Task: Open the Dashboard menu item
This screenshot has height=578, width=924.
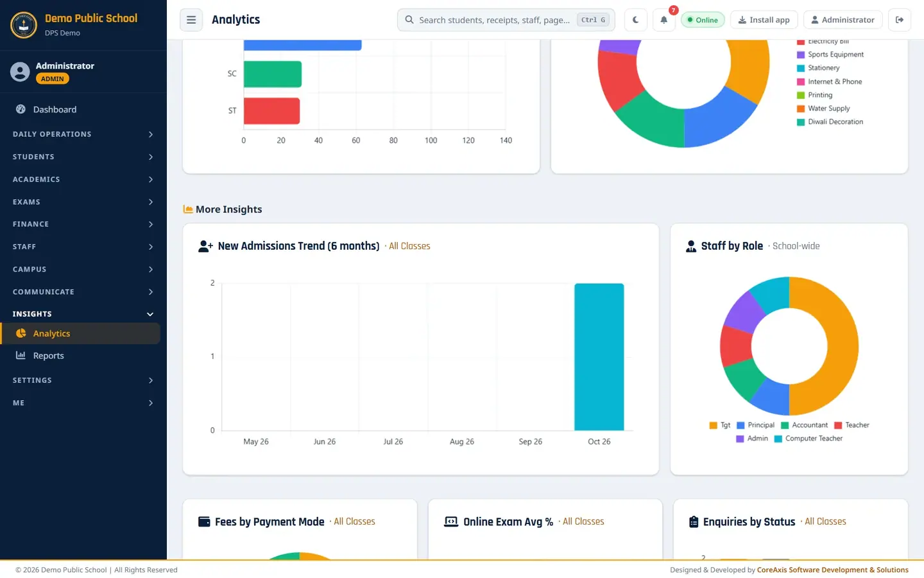Action: (x=80, y=109)
